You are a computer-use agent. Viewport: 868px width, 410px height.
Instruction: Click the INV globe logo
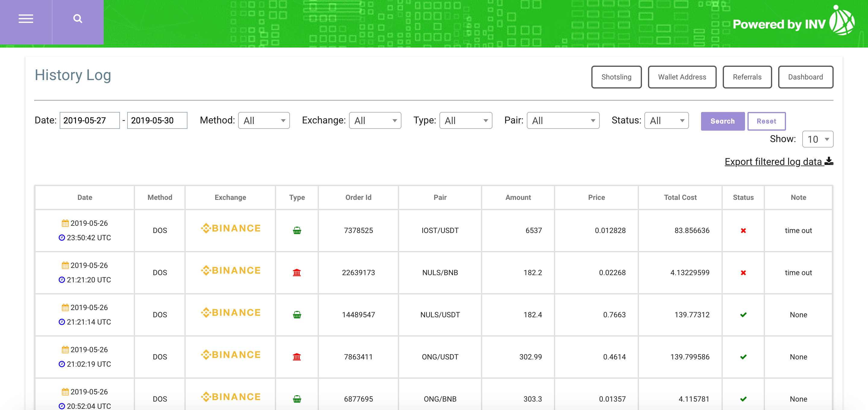[x=842, y=21]
